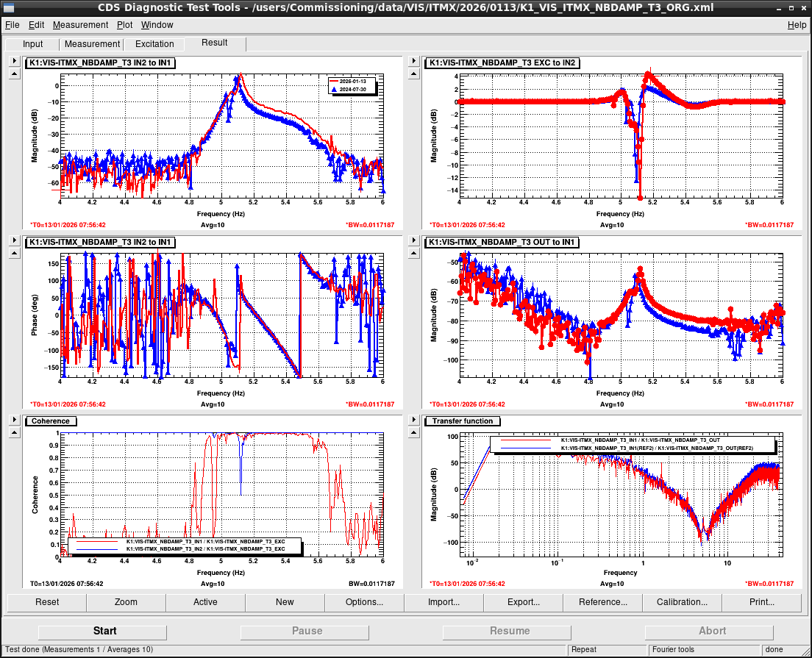The image size is (812, 658).
Task: Click right-arrow button beside the Phase plot
Action: 13,240
